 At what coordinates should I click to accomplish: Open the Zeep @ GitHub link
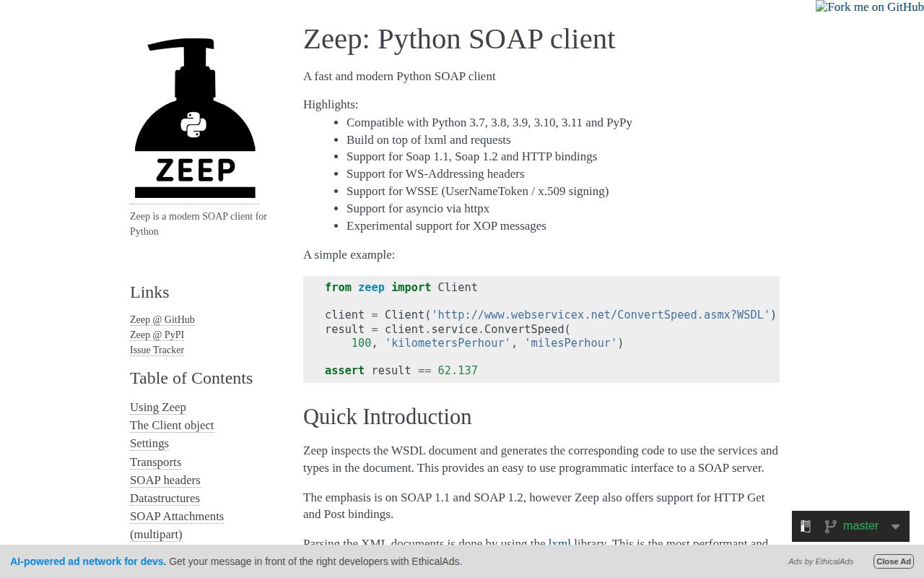[162, 319]
